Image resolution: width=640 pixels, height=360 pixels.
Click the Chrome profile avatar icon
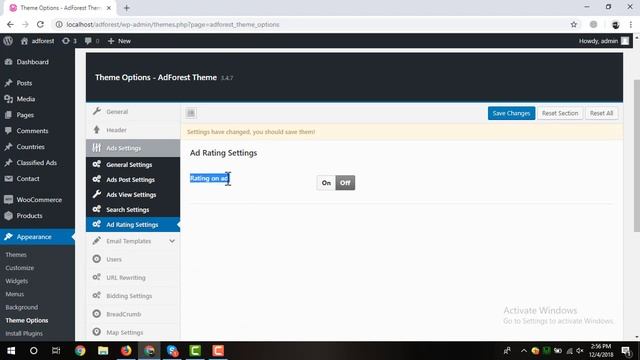[x=615, y=24]
